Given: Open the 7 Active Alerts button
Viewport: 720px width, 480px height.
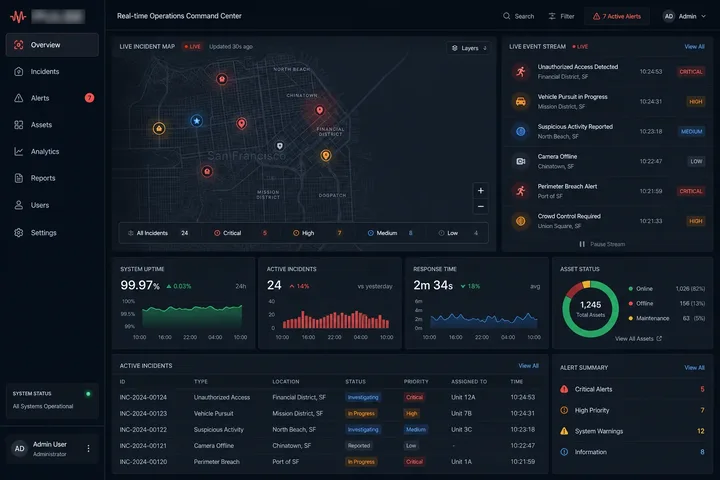Looking at the screenshot, I should point(617,16).
